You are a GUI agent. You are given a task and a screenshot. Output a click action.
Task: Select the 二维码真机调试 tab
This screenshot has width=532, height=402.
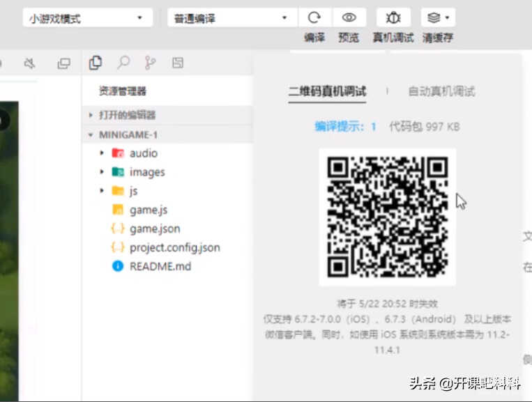[x=327, y=91]
